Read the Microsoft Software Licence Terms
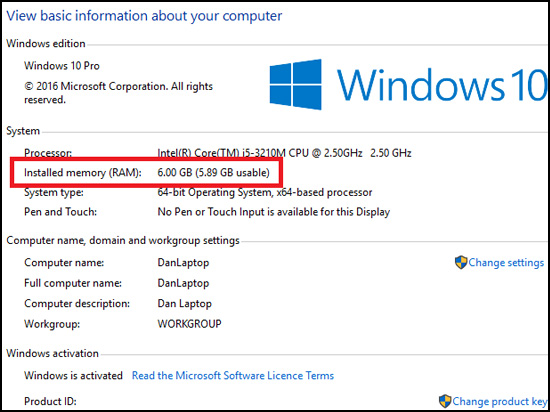Screen dimensions: 550x412 [x=233, y=376]
